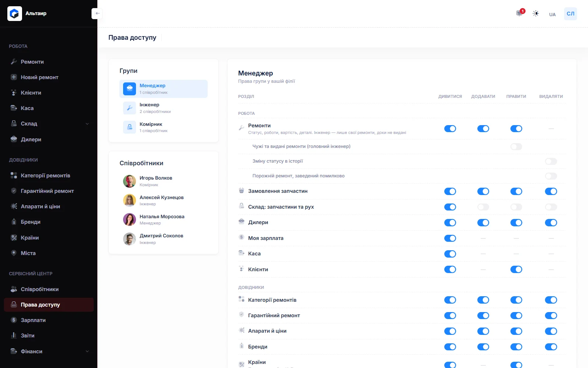Click the Звіти chart icon

[x=14, y=336]
